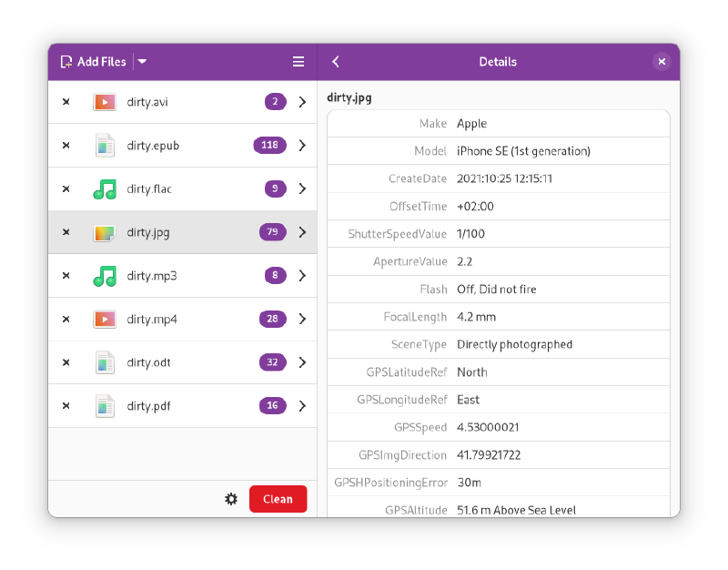
Task: Click the dirty.epub document icon
Action: coord(105,146)
